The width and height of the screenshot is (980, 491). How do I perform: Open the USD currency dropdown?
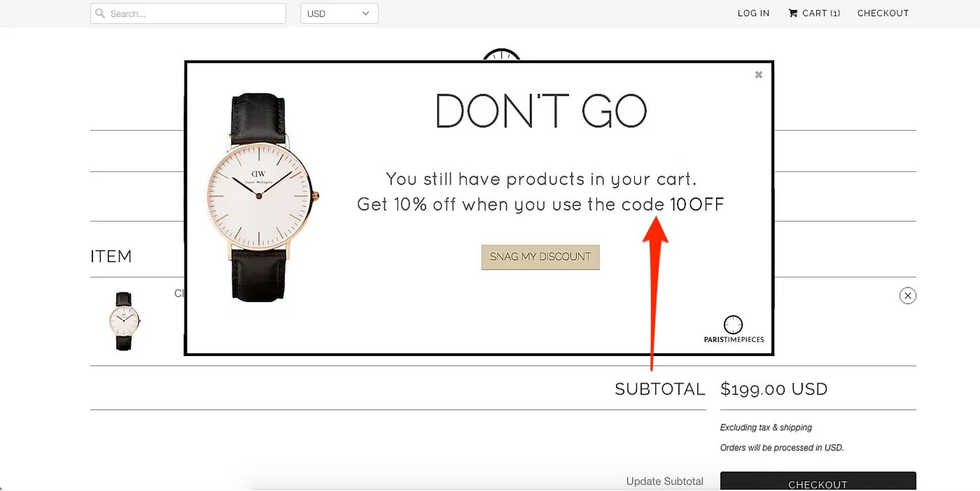pyautogui.click(x=339, y=13)
